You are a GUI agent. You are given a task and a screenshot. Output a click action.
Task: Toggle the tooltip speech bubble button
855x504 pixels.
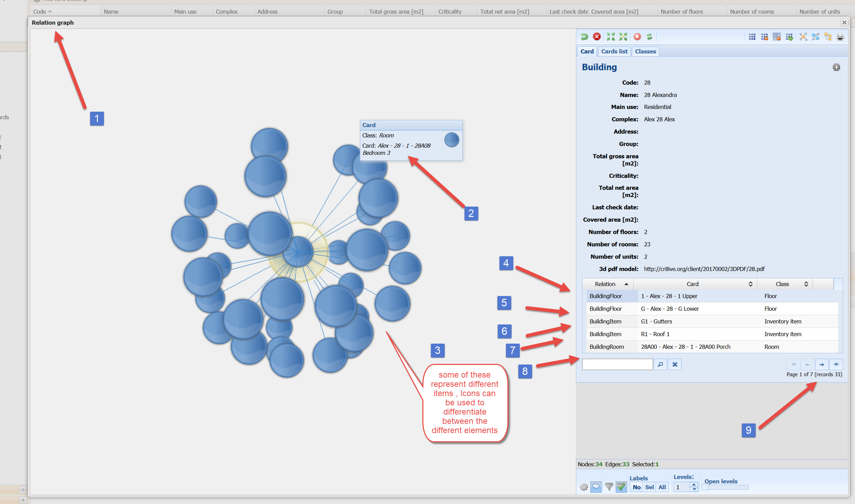click(x=596, y=487)
